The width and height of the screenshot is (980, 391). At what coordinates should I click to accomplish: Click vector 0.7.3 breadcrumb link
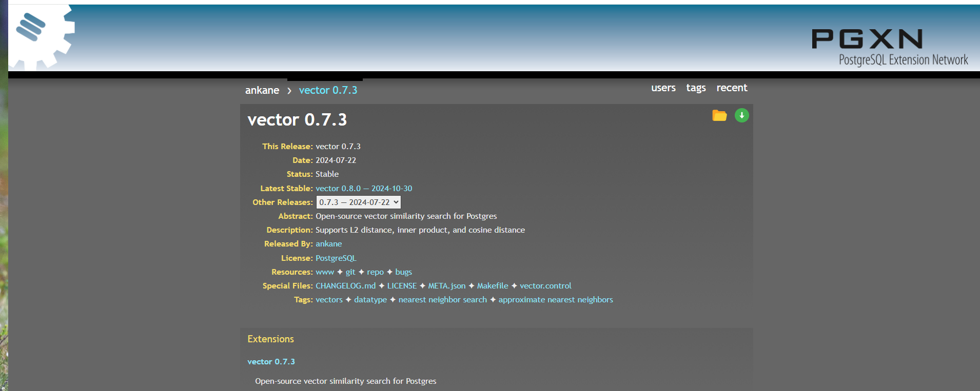pyautogui.click(x=328, y=90)
